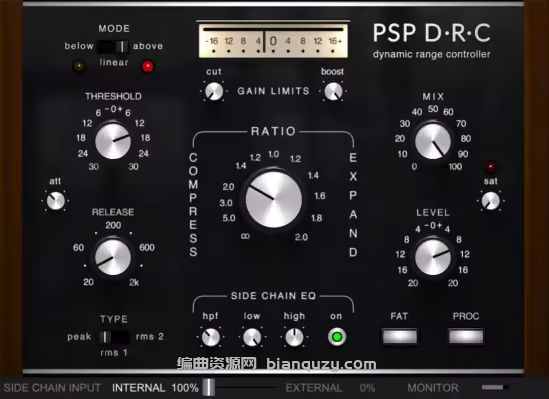Click the gain limits cut knob
549x399 pixels.
coord(214,91)
